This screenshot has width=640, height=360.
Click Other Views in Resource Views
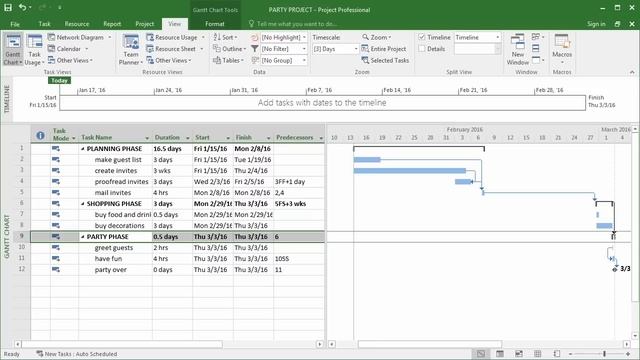(x=169, y=60)
